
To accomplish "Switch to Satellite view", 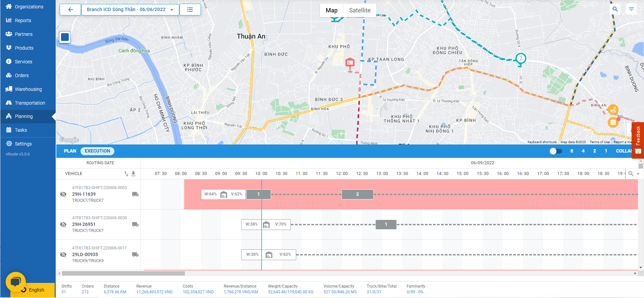I will 360,10.
